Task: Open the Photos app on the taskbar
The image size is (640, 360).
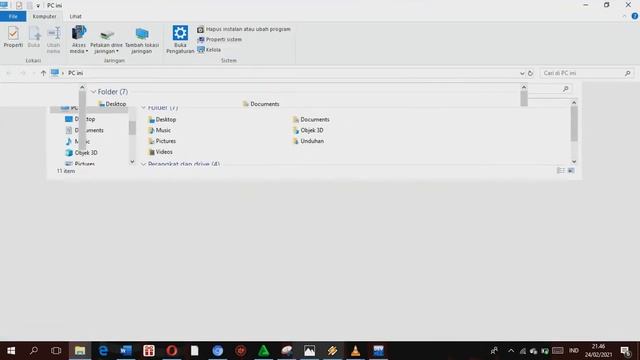Action: click(309, 351)
